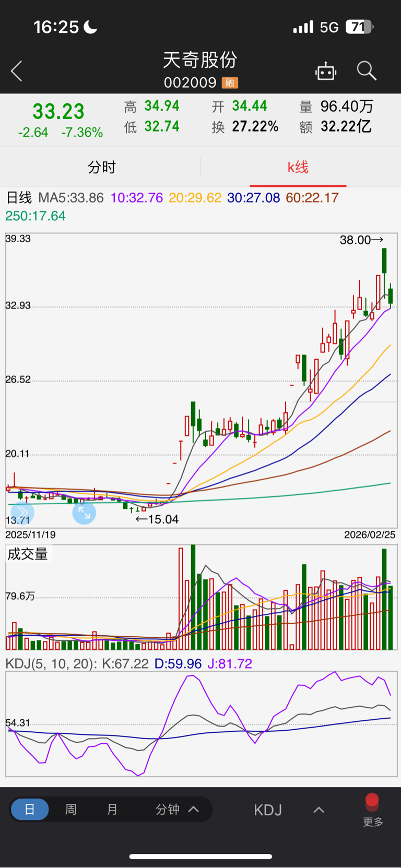Image resolution: width=401 pixels, height=868 pixels.
Task: Select the 周 period button
Action: 71,810
